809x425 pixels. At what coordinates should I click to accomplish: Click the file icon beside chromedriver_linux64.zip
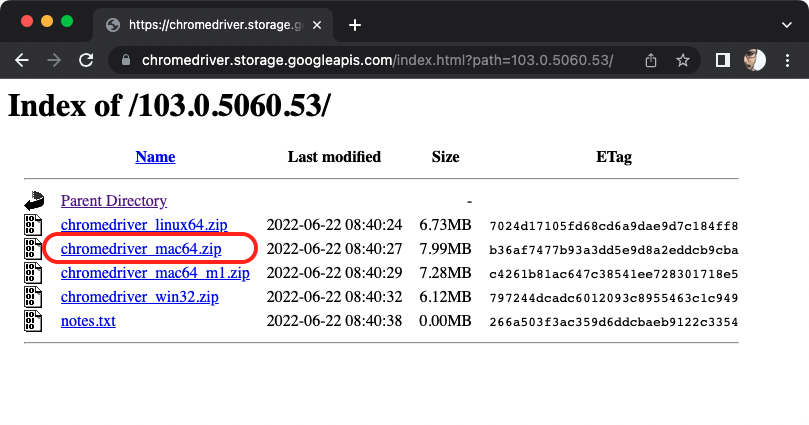pos(33,225)
